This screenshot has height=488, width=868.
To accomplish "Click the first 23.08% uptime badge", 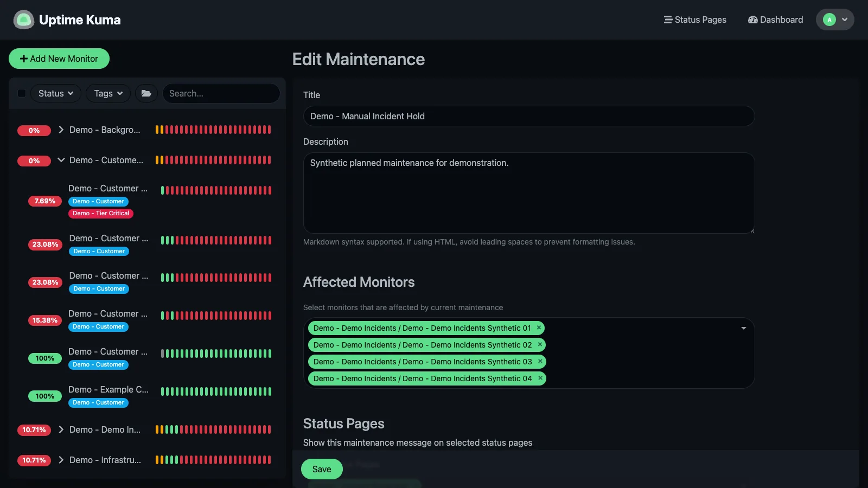I will coord(45,245).
